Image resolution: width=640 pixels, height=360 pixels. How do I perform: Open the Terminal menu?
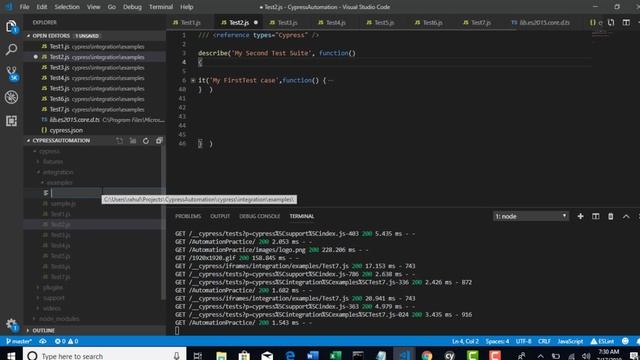coord(161,7)
